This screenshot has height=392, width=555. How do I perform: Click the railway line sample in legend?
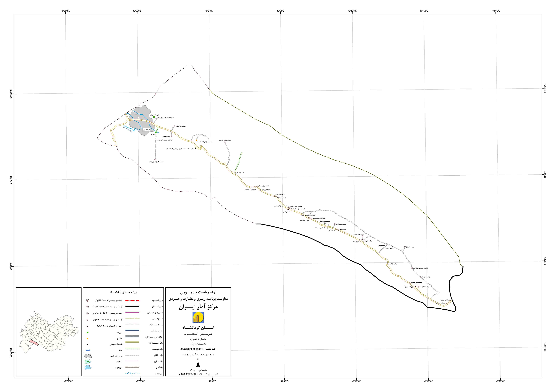click(x=132, y=367)
